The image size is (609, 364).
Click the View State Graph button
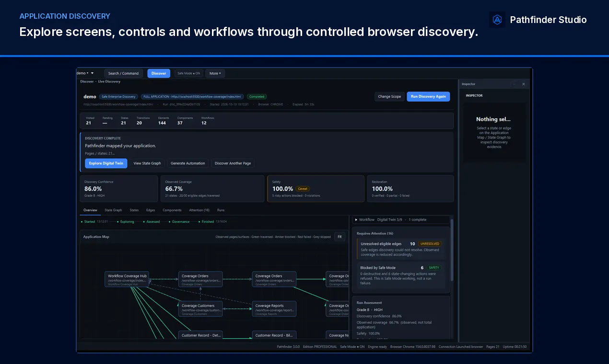pos(147,163)
